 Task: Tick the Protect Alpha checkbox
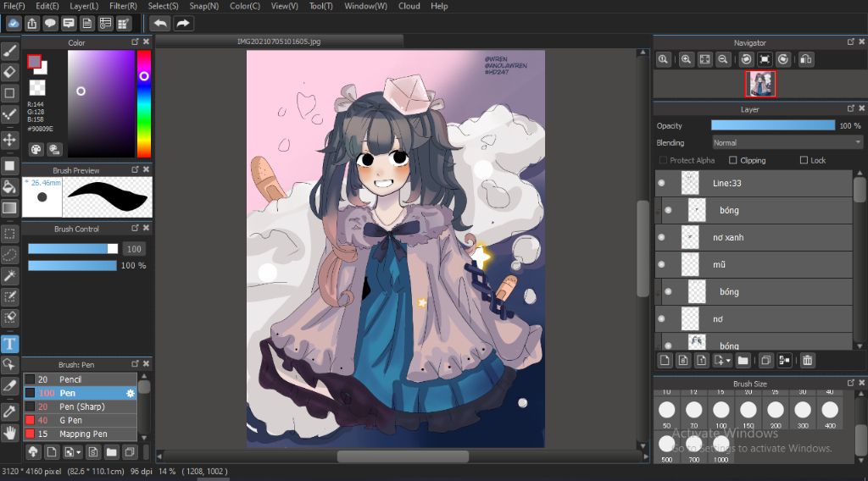coord(663,160)
